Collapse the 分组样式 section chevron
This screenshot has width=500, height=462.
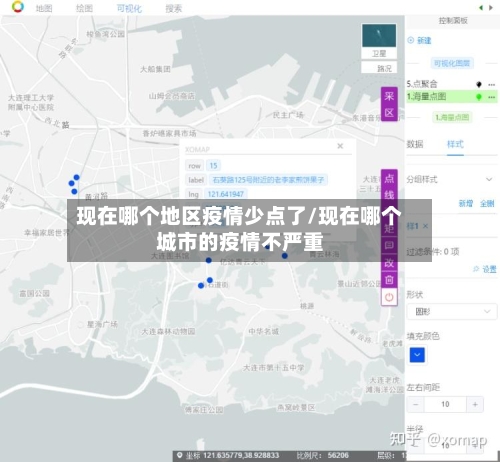click(489, 179)
